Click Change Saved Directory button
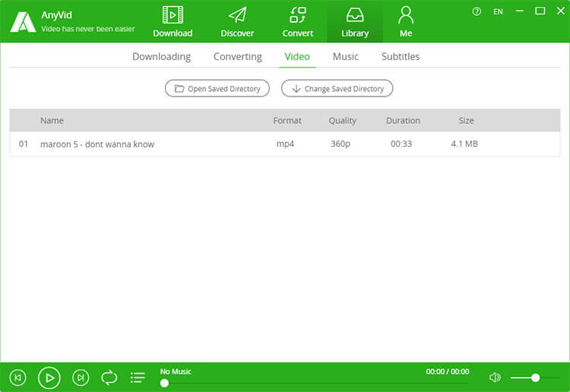 [x=337, y=89]
